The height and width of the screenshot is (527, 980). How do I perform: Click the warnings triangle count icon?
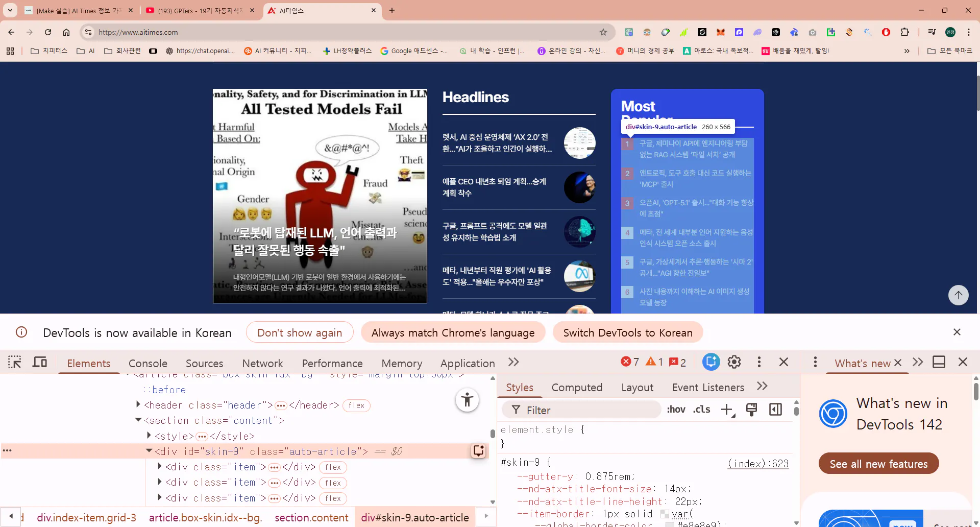(654, 362)
